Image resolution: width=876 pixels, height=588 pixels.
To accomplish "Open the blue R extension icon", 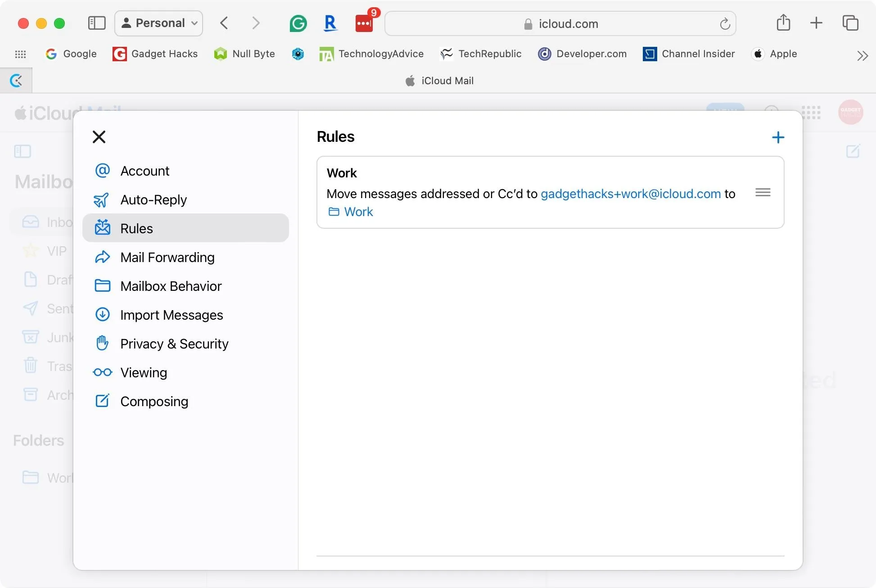I will click(x=330, y=23).
